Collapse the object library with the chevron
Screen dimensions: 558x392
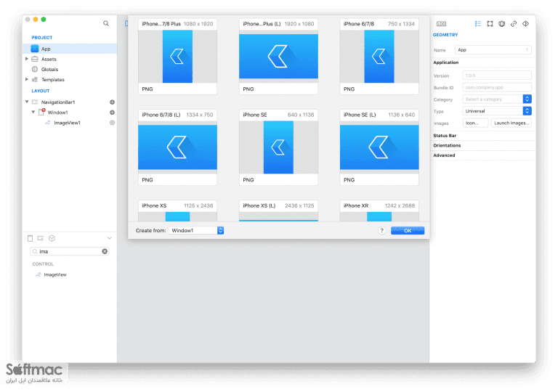(109, 238)
